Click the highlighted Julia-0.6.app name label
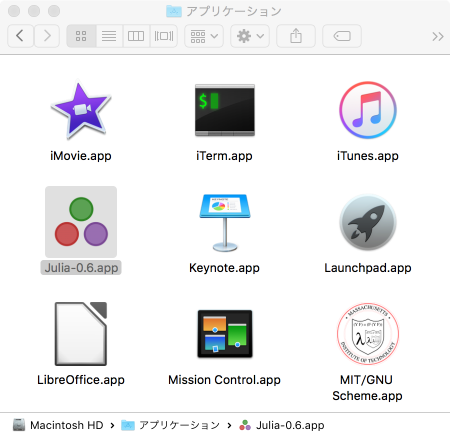The image size is (450, 436). click(81, 268)
